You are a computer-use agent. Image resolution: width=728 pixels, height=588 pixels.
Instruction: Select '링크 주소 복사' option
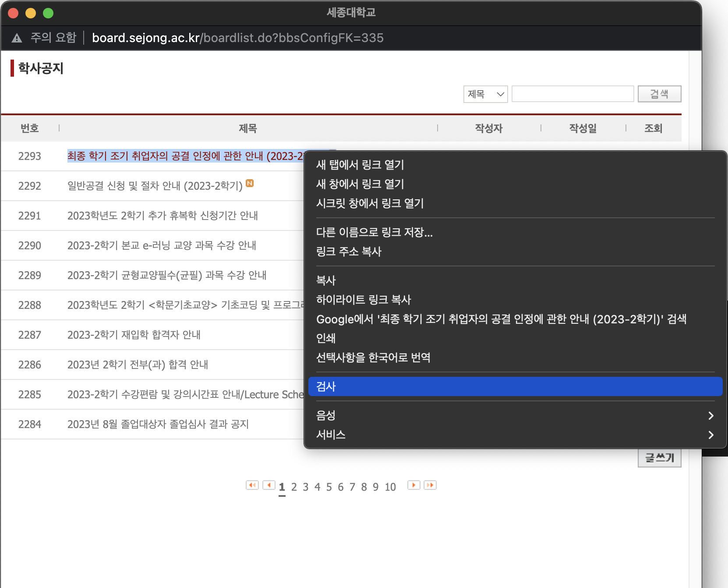[349, 251]
